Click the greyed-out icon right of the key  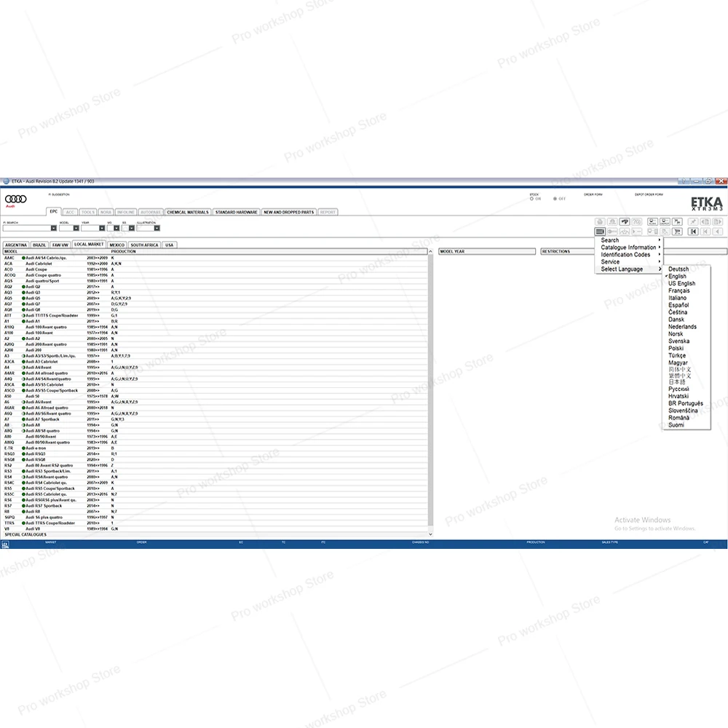pos(625,232)
